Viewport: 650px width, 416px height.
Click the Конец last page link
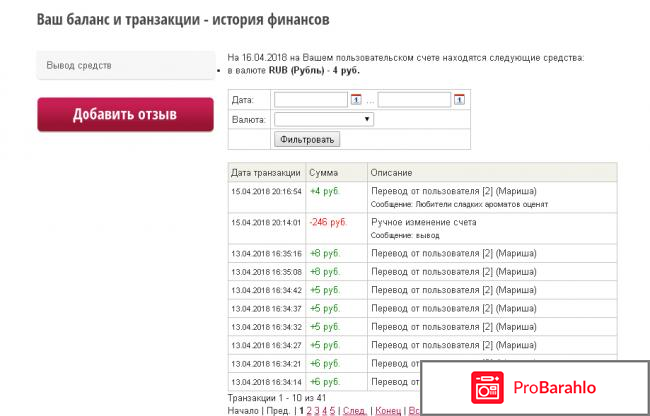(x=389, y=410)
